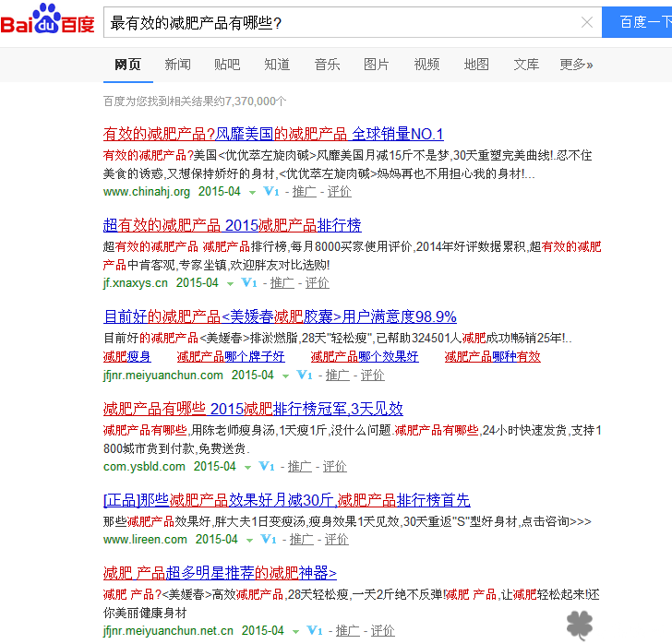Click the URL www.chinahj.org
The width and height of the screenshot is (672, 644).
pyautogui.click(x=147, y=192)
